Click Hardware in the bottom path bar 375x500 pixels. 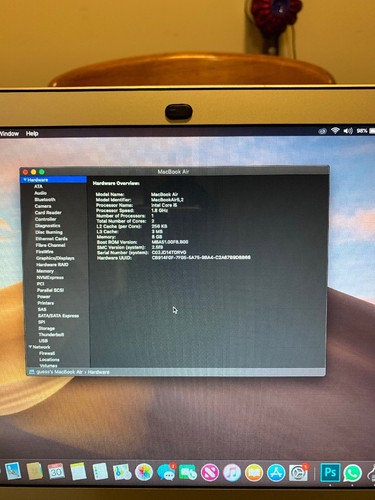(99, 372)
